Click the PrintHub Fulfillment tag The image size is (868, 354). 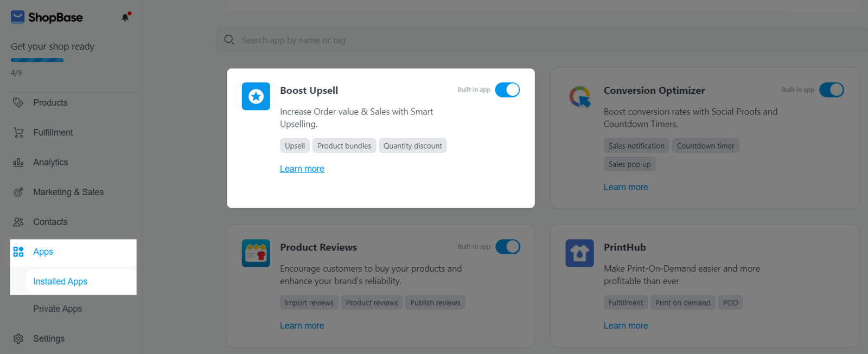pos(626,302)
